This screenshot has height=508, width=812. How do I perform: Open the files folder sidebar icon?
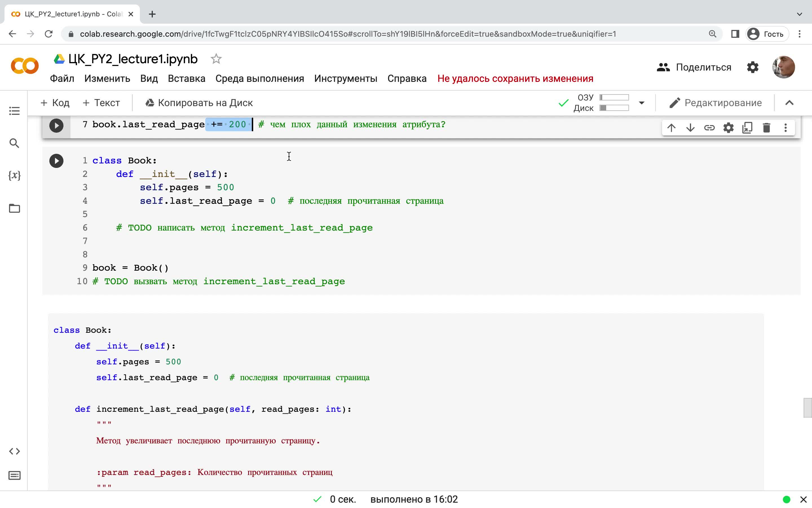[x=14, y=208]
